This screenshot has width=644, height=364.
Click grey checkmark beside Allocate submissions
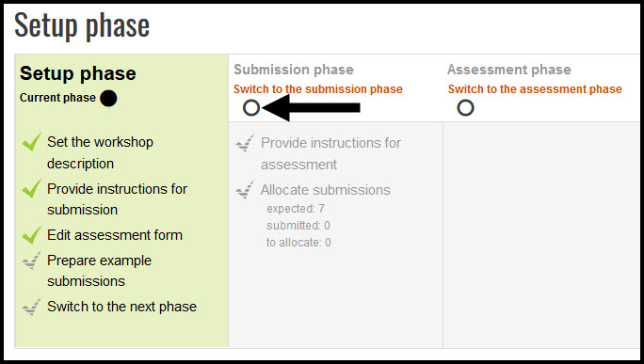coord(245,190)
